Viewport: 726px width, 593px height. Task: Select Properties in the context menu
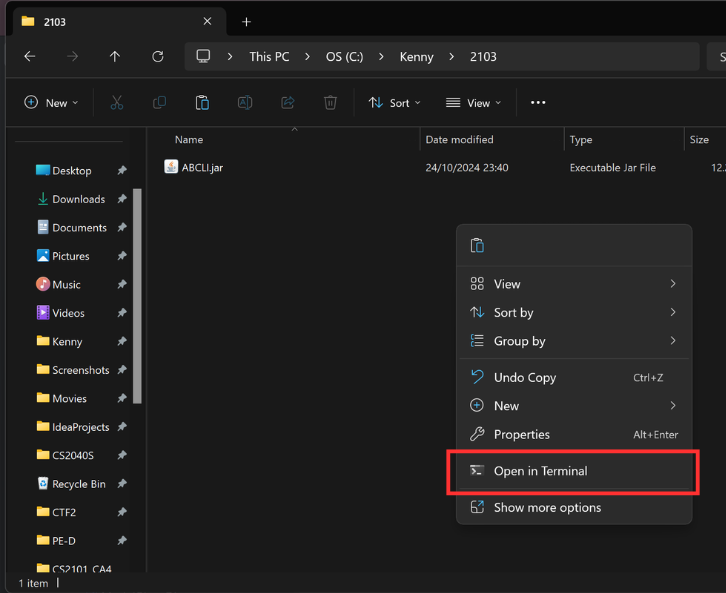574,434
